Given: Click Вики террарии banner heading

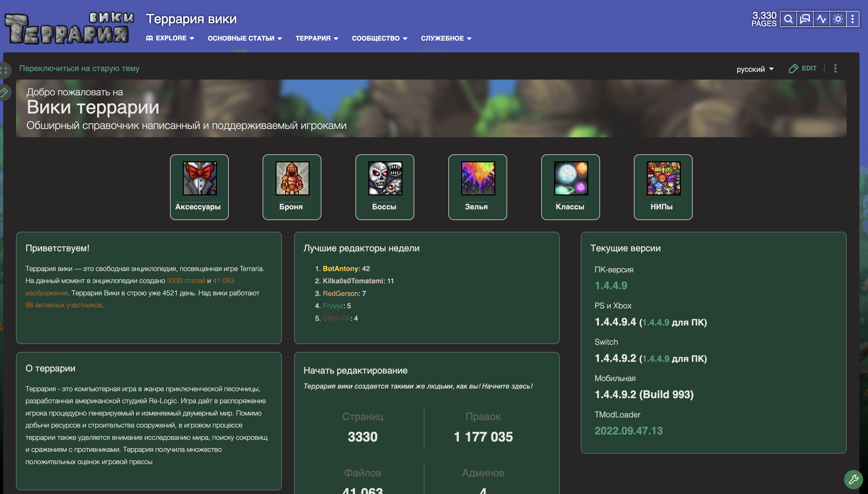Looking at the screenshot, I should tap(93, 107).
